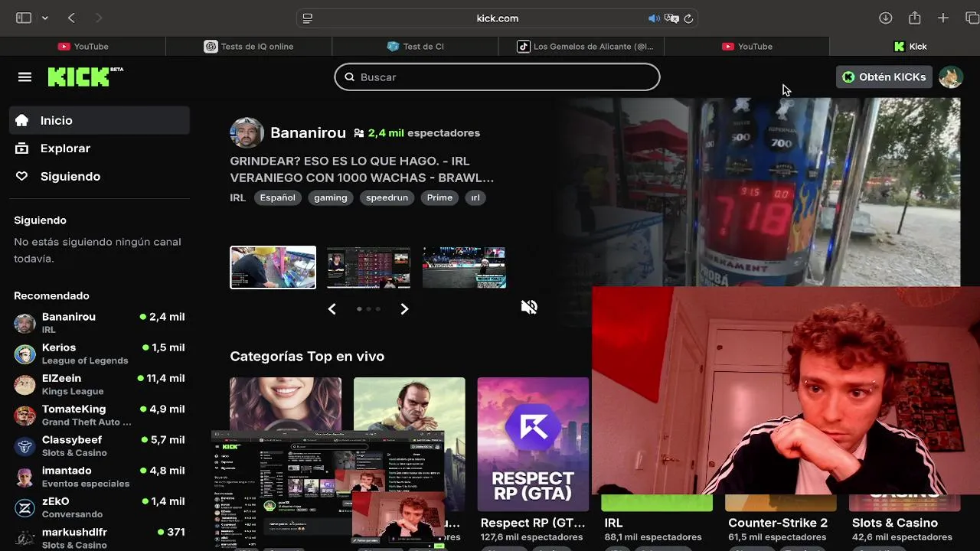Select the third carousel stream thumbnail
The width and height of the screenshot is (980, 551).
(464, 267)
